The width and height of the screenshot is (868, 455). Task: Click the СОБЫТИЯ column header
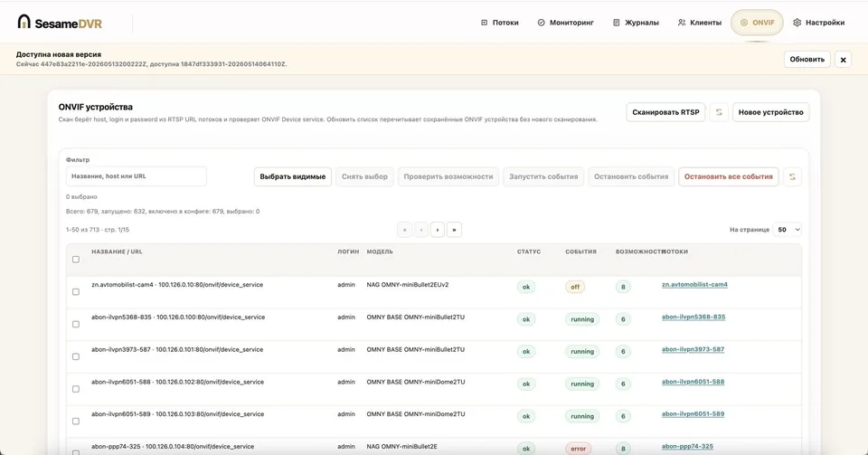[x=580, y=251]
